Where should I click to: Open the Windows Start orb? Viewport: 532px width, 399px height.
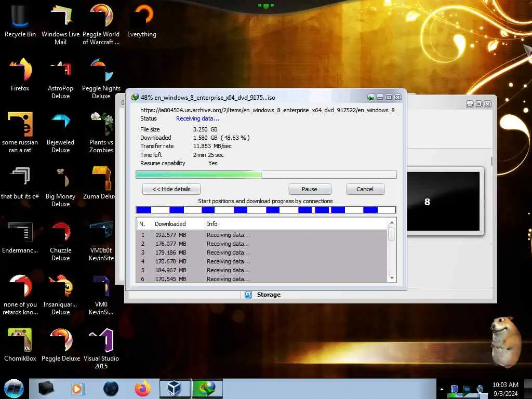tap(14, 389)
